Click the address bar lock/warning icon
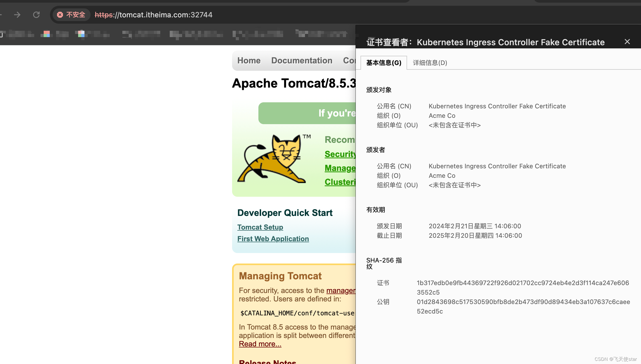This screenshot has width=641, height=364. point(59,14)
